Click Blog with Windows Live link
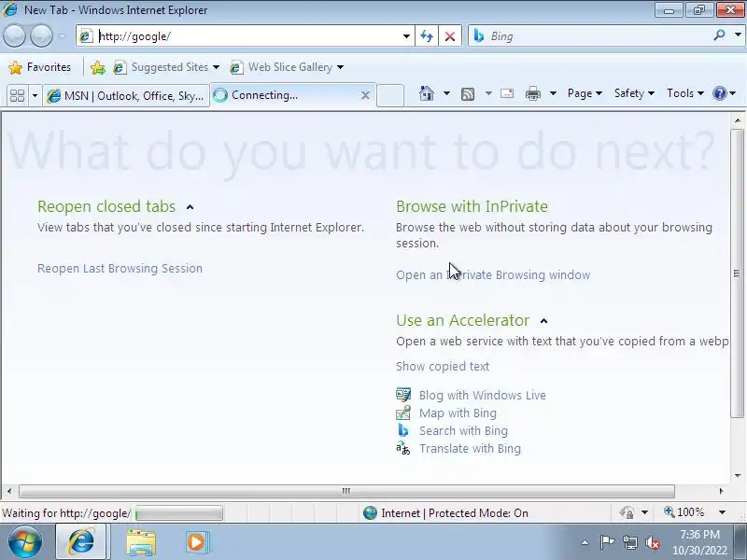Screen dimensions: 747x560 tap(483, 395)
